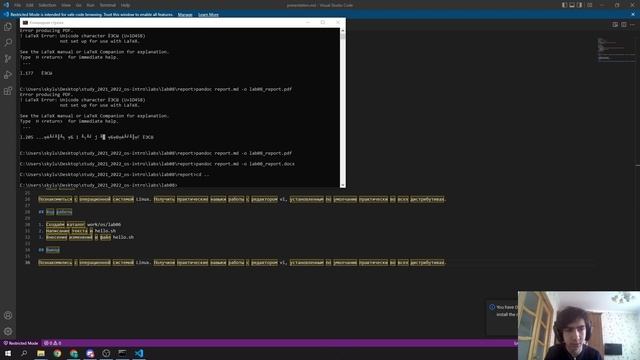Click line number 36 in the gutter

click(x=27, y=262)
